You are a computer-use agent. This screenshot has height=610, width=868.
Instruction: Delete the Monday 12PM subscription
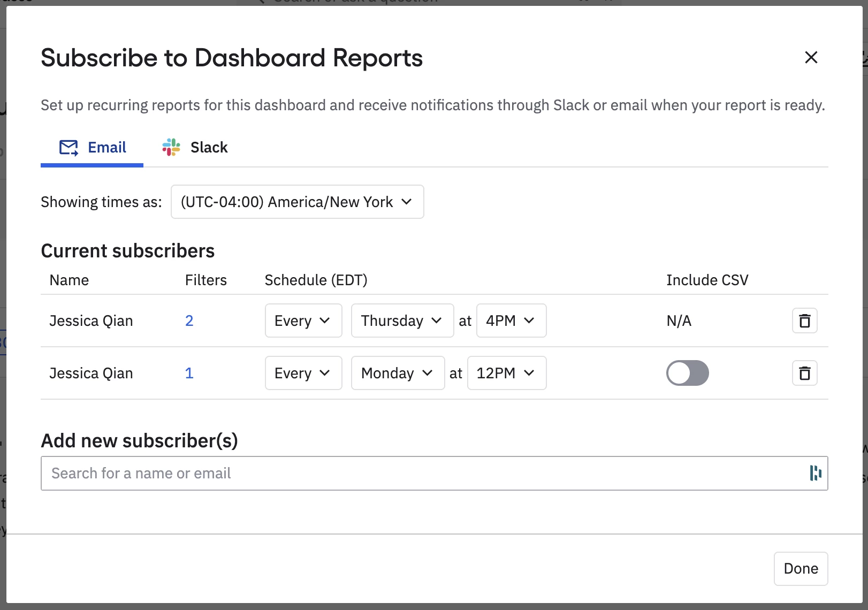pyautogui.click(x=804, y=373)
